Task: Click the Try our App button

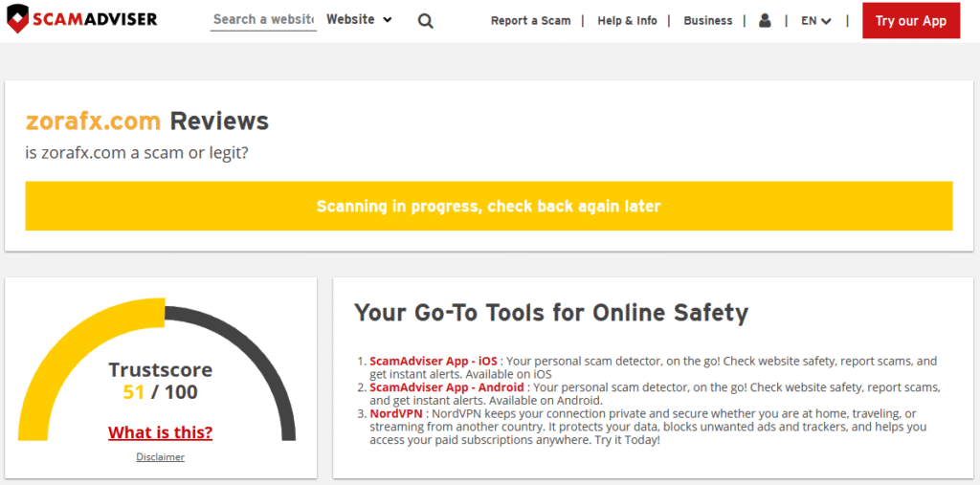Action: 911,21
